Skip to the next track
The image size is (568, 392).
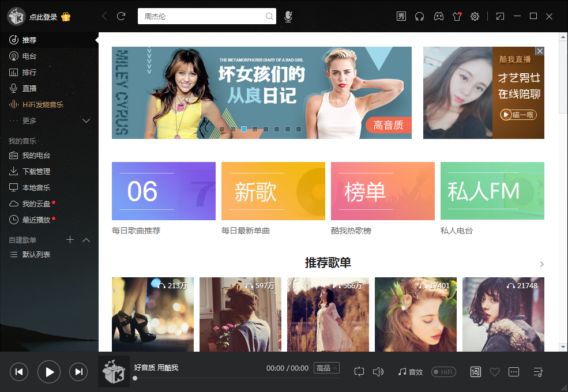(x=78, y=372)
